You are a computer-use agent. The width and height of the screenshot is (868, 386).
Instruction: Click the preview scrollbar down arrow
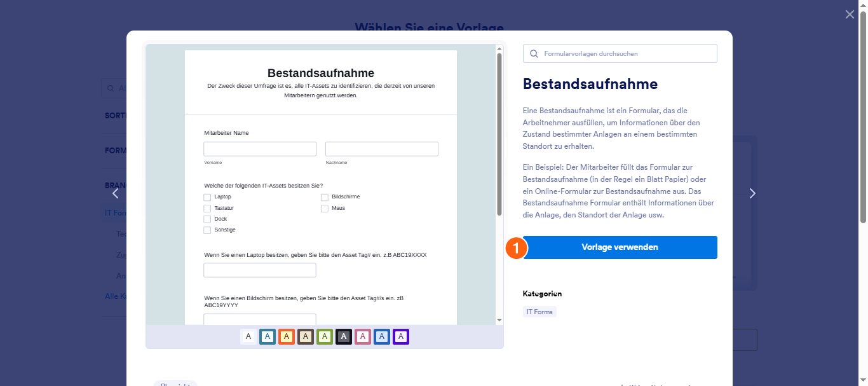pos(499,320)
